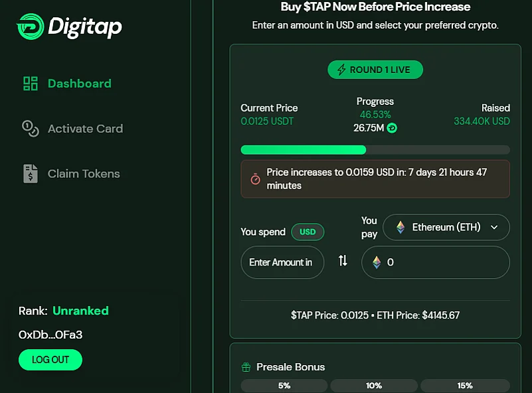Toggle the USD currency pill
This screenshot has width=532, height=393.
point(308,232)
